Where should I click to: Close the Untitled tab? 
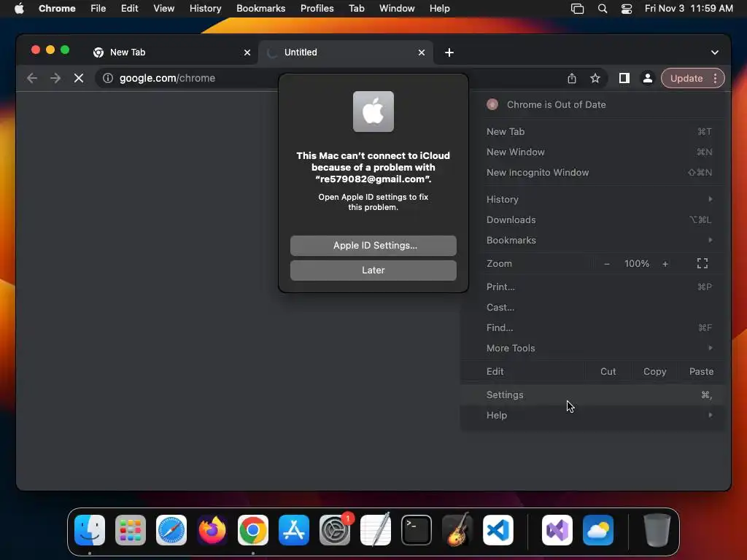click(x=422, y=52)
